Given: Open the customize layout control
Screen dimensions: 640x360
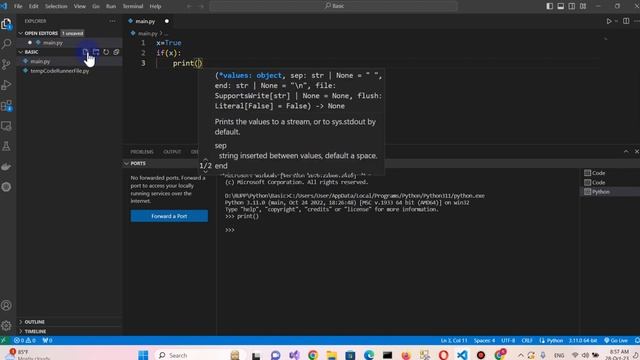Looking at the screenshot, I should (583, 6).
